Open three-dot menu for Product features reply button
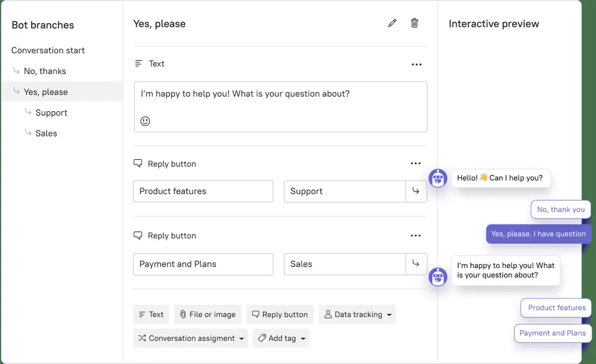Viewport: 596px width, 364px height. pyautogui.click(x=416, y=163)
